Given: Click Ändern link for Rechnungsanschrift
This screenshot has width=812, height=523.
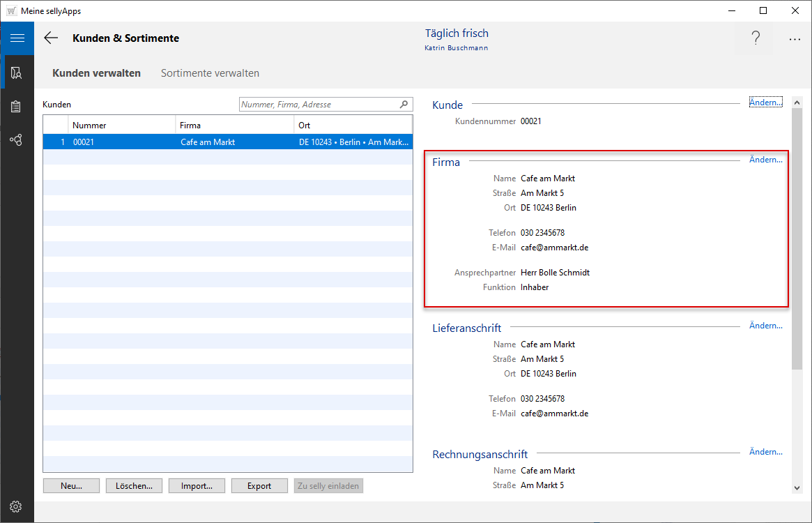Looking at the screenshot, I should click(x=765, y=452).
